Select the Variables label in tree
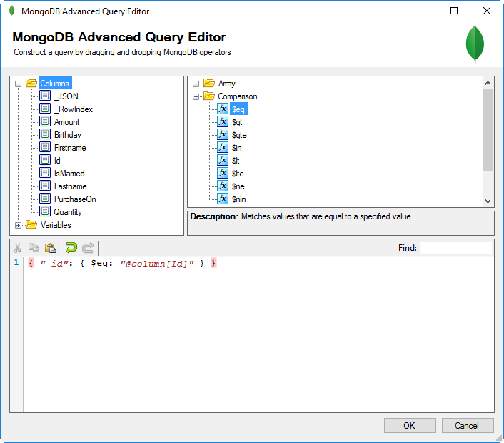The image size is (504, 443). [56, 225]
